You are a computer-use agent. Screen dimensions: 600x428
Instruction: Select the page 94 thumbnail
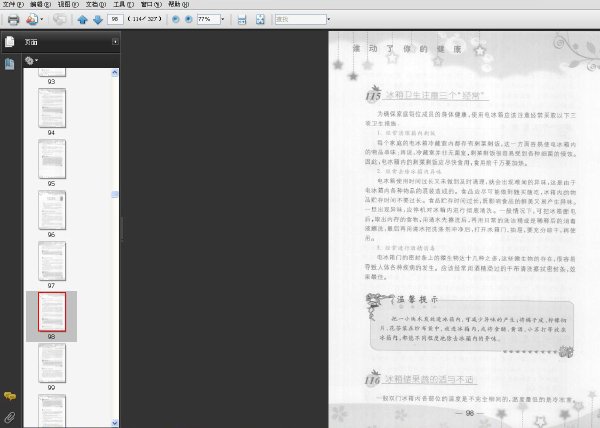coord(52,108)
